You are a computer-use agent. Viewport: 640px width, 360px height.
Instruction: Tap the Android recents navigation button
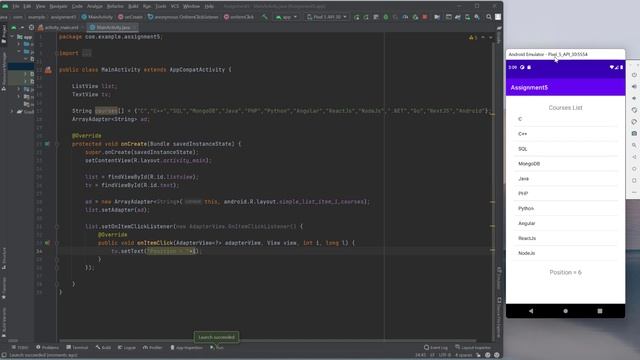pyautogui.click(x=600, y=311)
